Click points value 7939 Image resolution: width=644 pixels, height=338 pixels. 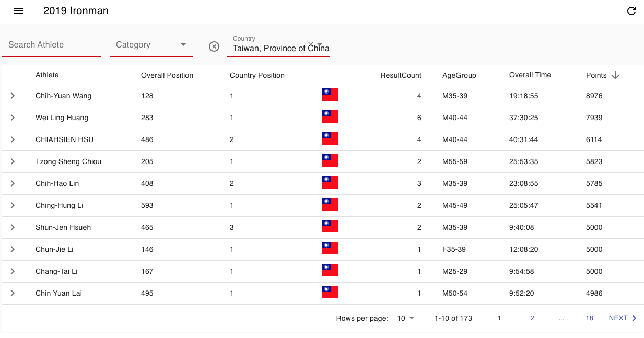(x=594, y=118)
